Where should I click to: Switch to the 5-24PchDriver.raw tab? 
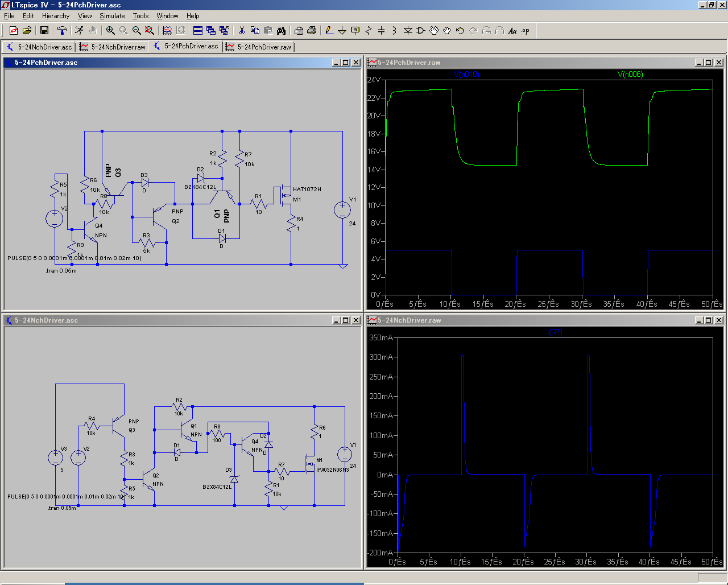click(259, 47)
